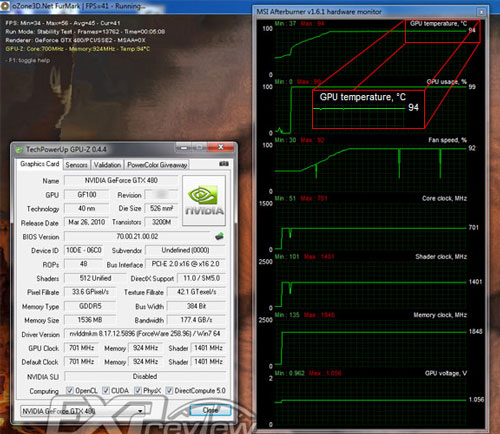Click the GPU voltage, V graph
The image size is (500, 434).
click(370, 402)
